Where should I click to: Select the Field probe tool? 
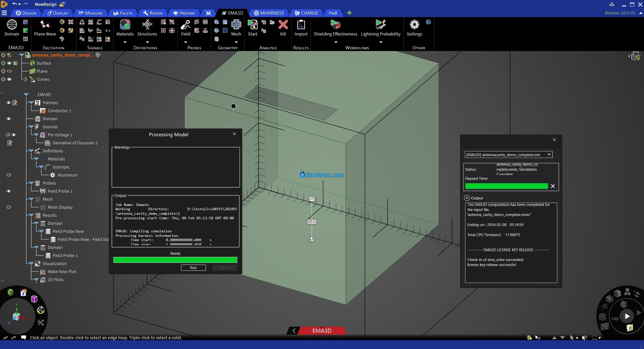point(186,25)
